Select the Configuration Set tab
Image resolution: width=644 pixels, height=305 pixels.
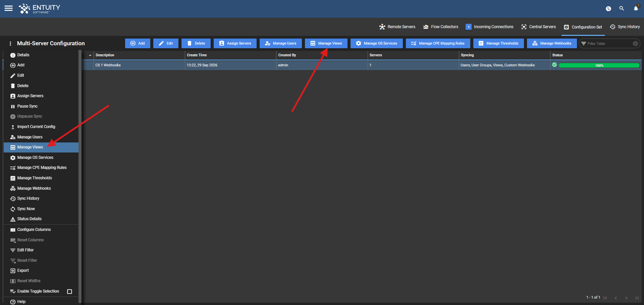tap(583, 27)
